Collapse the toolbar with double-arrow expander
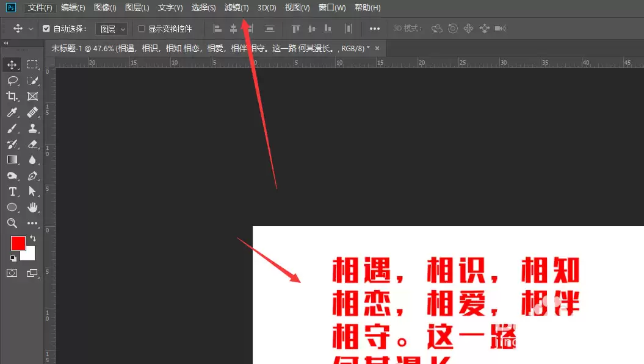The width and height of the screenshot is (644, 364). pos(5,43)
